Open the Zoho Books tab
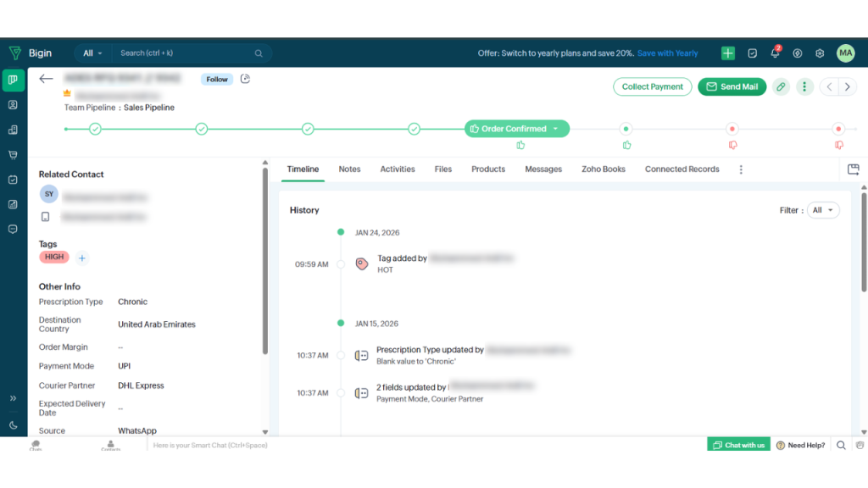The width and height of the screenshot is (868, 488). [x=603, y=169]
